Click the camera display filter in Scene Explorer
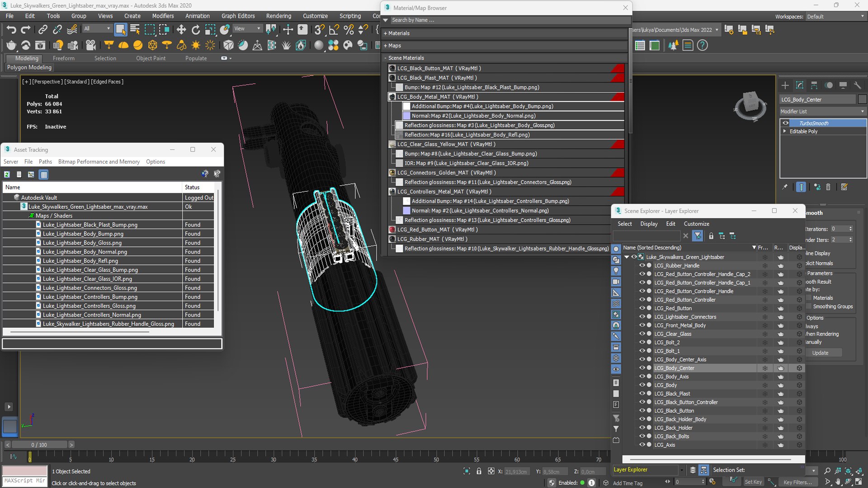 click(616, 282)
